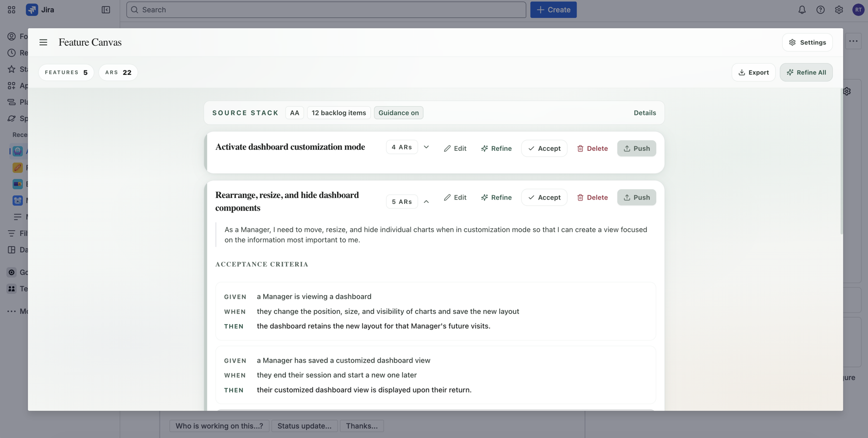868x438 pixels.
Task: Open the help question mark icon
Action: pyautogui.click(x=820, y=10)
